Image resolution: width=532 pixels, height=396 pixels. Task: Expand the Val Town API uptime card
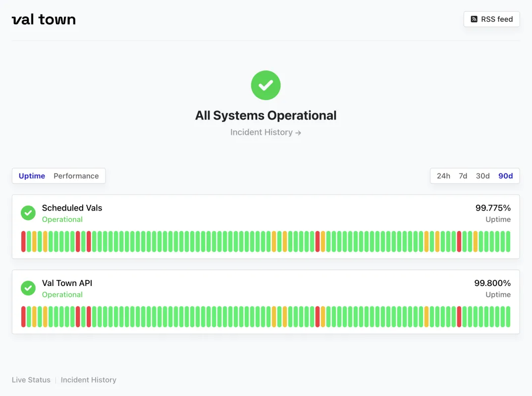coord(266,302)
